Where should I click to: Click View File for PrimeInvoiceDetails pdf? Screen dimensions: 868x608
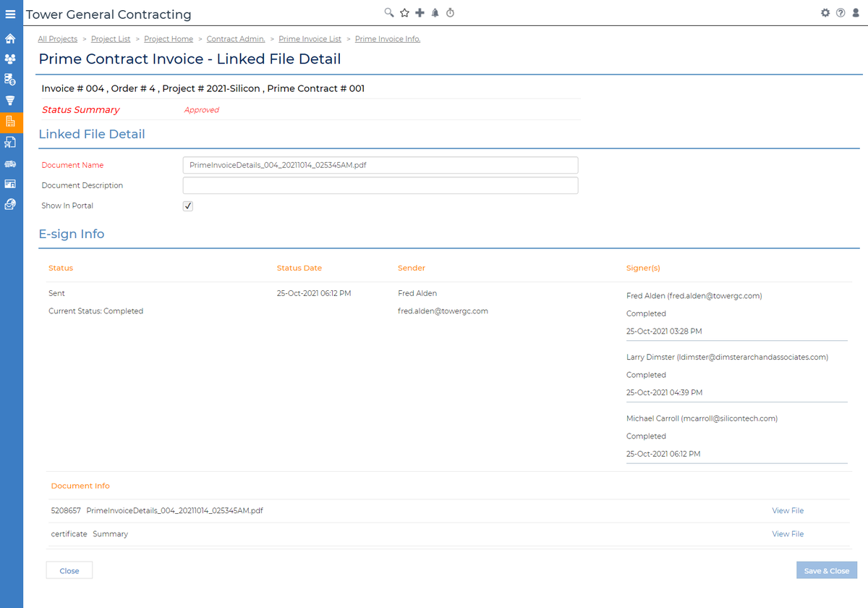[788, 511]
